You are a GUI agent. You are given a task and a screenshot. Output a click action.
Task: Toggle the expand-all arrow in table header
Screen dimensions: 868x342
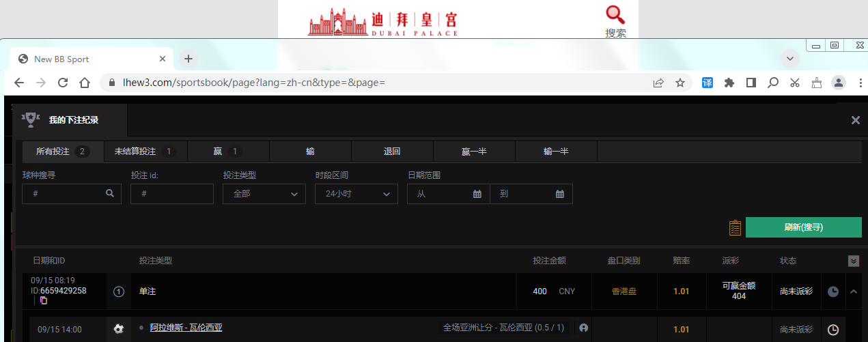pos(854,261)
